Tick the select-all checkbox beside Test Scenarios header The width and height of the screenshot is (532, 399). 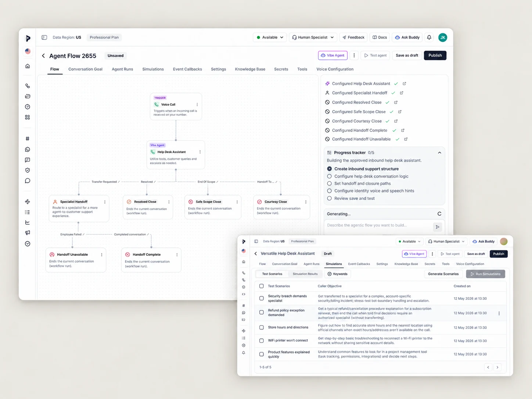tap(262, 286)
